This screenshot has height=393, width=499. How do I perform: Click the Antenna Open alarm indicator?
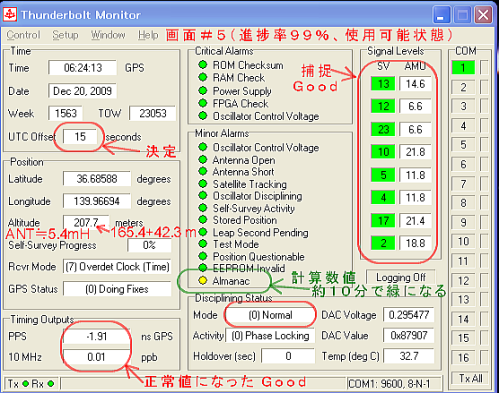[x=203, y=159]
